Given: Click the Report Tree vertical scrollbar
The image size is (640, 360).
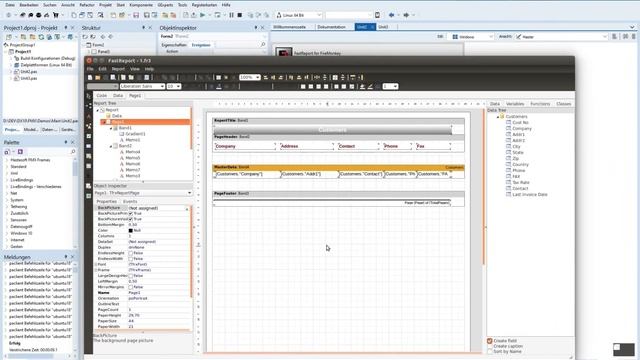Looking at the screenshot, I should coord(191,129).
